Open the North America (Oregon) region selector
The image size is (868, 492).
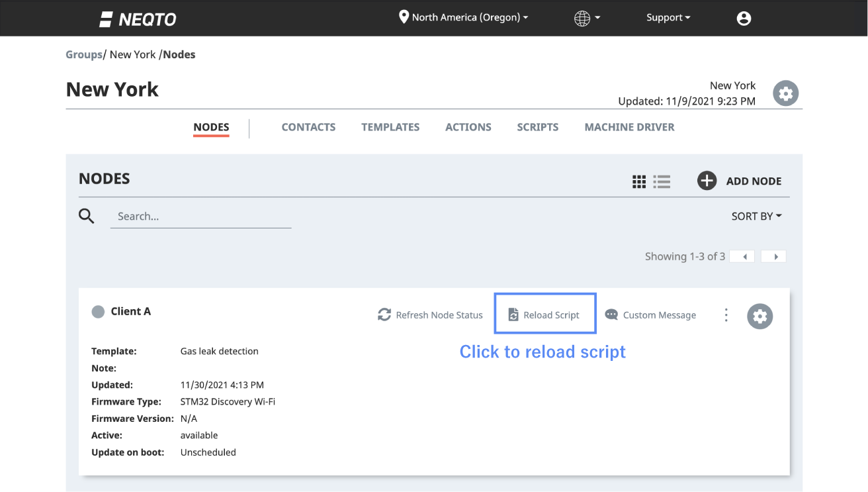point(463,17)
